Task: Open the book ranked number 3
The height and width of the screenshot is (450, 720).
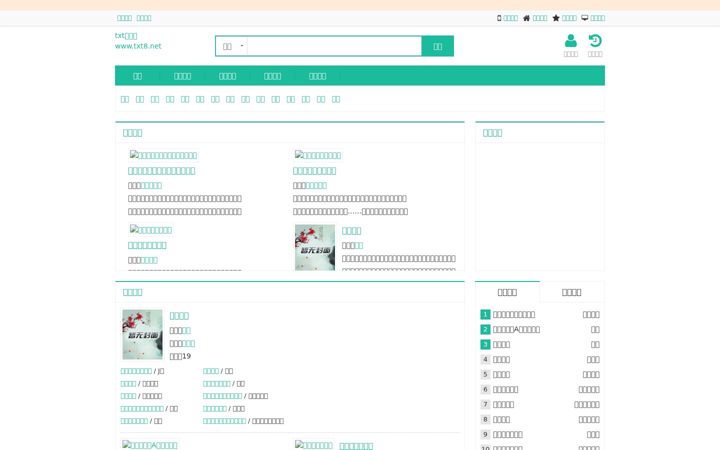Action: click(x=501, y=345)
